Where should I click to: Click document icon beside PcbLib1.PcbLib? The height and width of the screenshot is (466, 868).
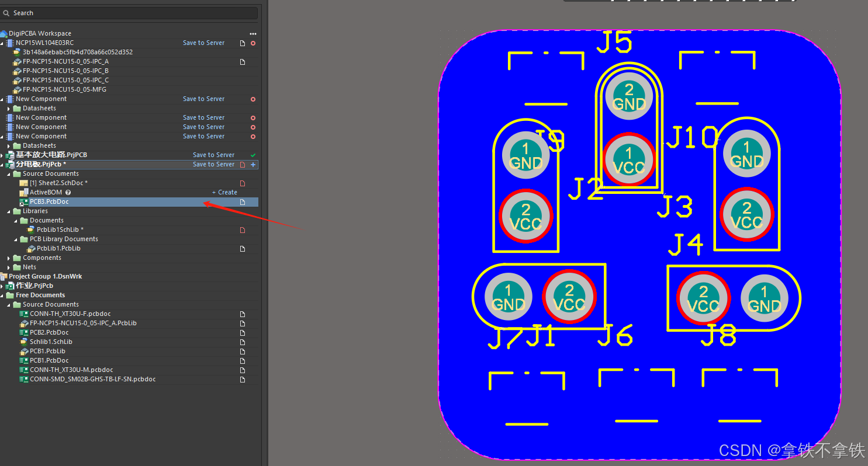(243, 249)
